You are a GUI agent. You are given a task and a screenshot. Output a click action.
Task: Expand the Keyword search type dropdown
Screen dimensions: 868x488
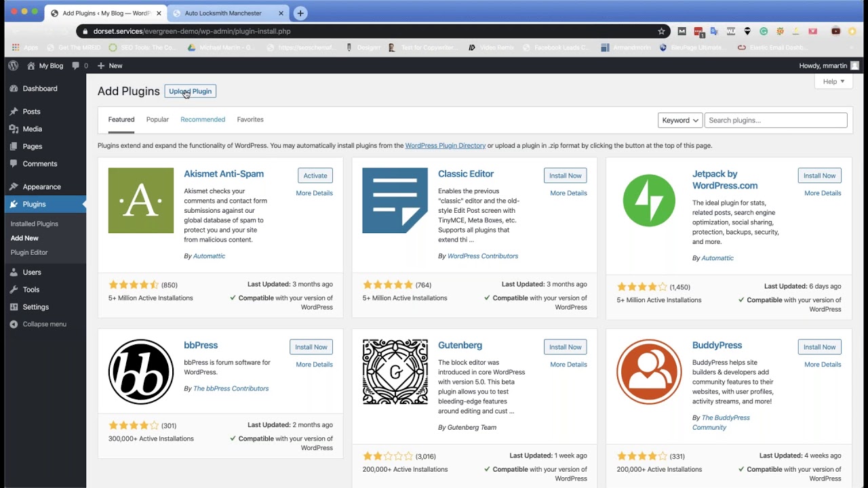pyautogui.click(x=680, y=120)
